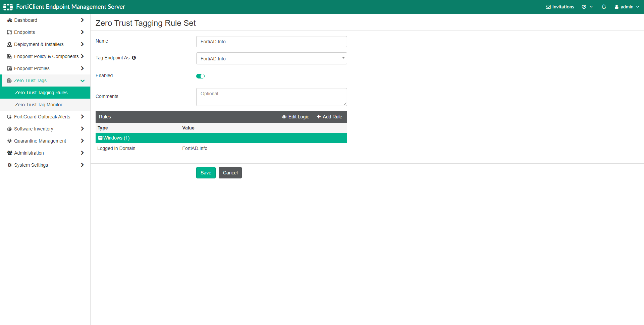Image resolution: width=644 pixels, height=325 pixels.
Task: Click the Endpoint Policy & Components icon
Action: [x=9, y=56]
